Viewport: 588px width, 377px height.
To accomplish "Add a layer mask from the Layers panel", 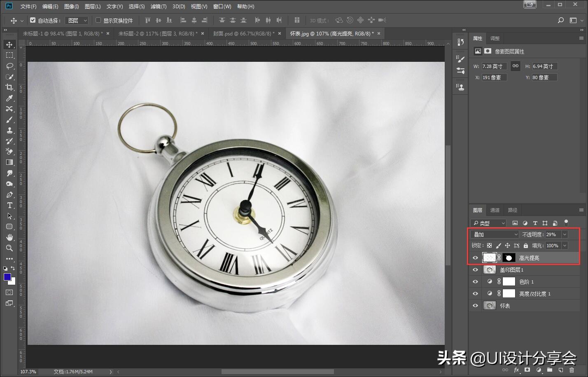I will click(x=527, y=370).
